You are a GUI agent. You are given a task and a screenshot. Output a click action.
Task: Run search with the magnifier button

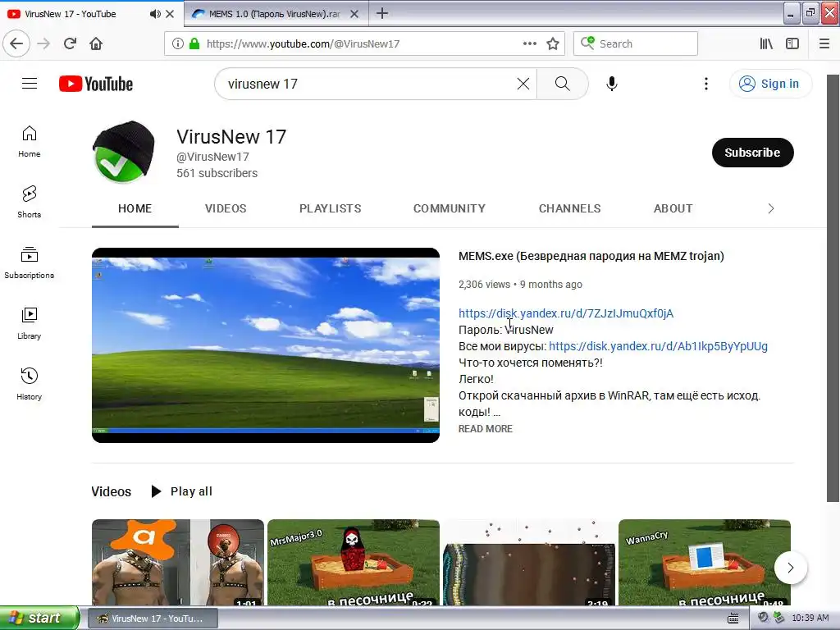tap(563, 84)
